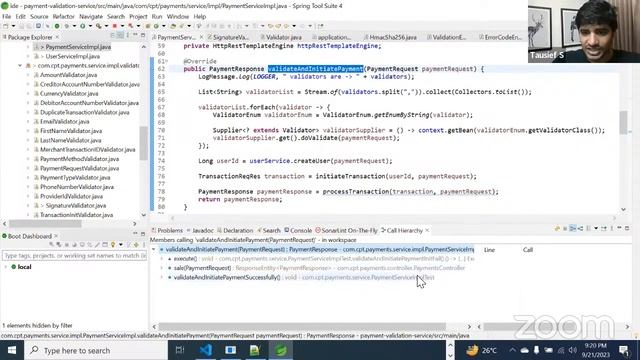Viewport: 640px width, 360px height.
Task: Switch to the Validator.java editor tab
Action: [284, 37]
